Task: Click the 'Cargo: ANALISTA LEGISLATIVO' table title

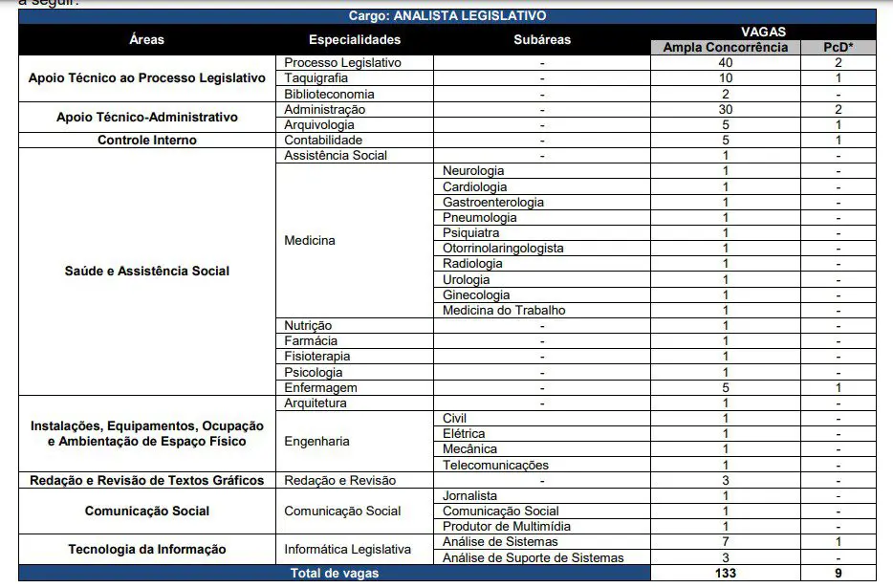Action: [447, 16]
